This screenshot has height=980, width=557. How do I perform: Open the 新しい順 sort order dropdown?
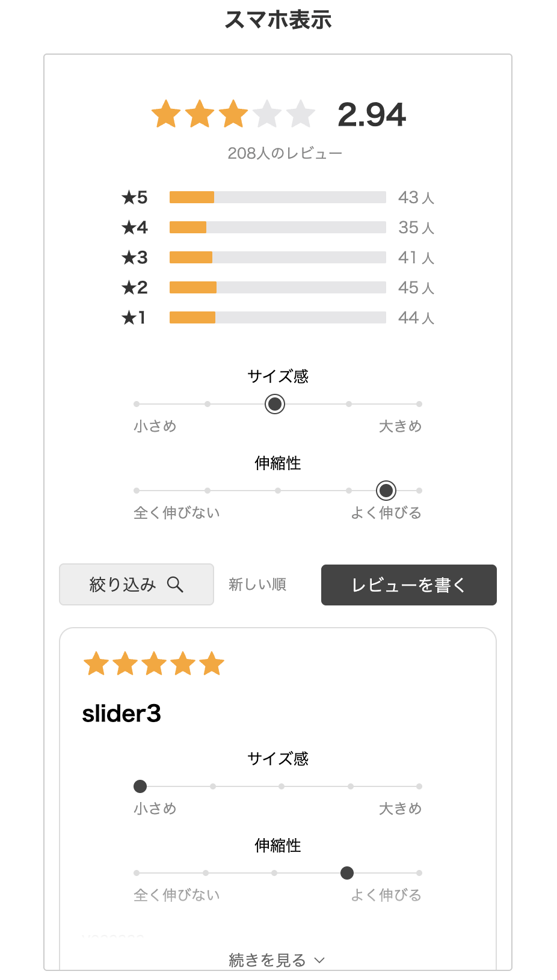click(257, 584)
